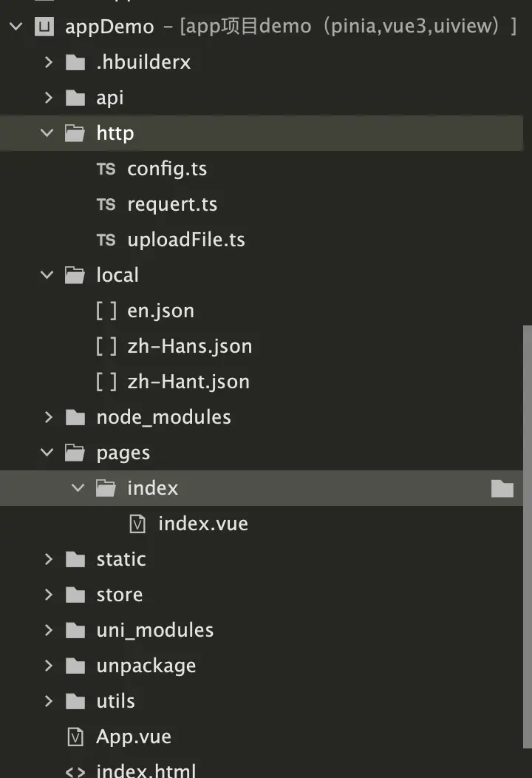Click the Vue file icon beside index.vue
The image size is (532, 778).
click(137, 524)
